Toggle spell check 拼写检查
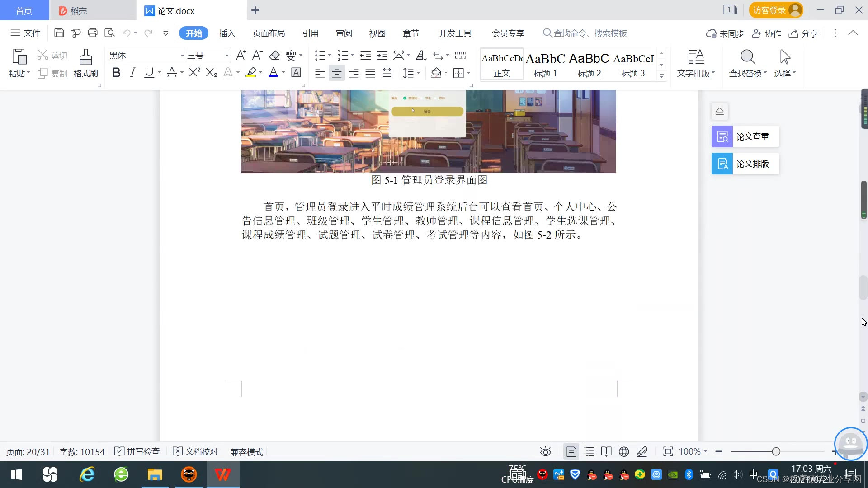 (137, 452)
